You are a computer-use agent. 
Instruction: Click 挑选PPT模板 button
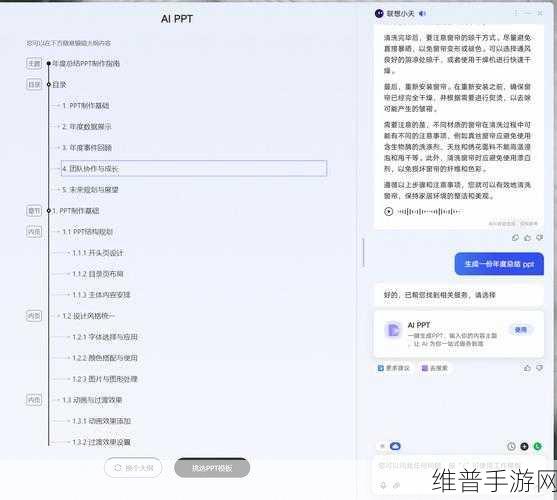[212, 468]
